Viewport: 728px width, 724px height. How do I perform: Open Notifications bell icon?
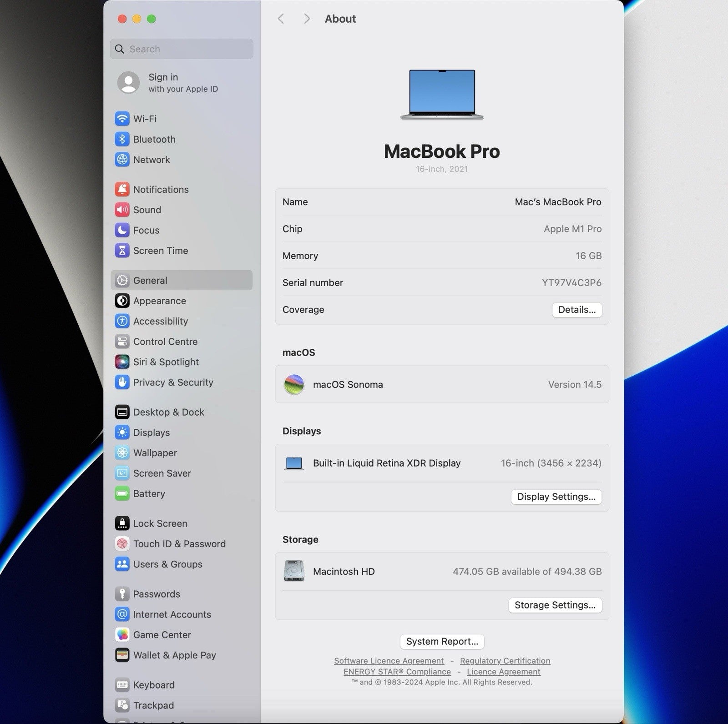click(122, 189)
